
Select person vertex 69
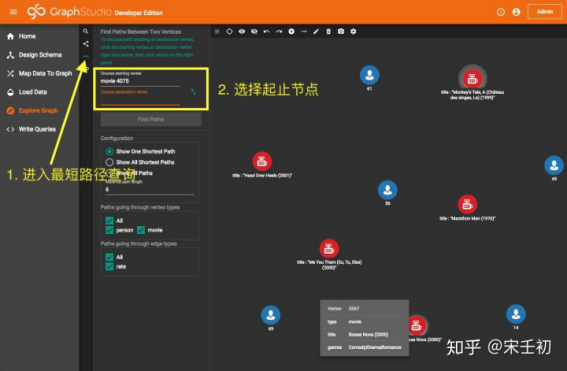click(270, 315)
